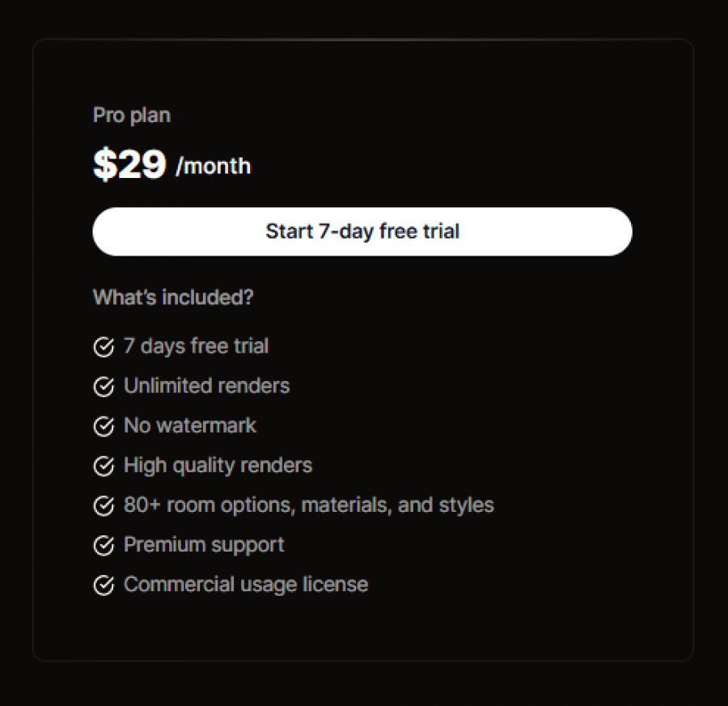Click the "Pro plan" plan name label
Image resolution: width=728 pixels, height=706 pixels.
click(x=131, y=115)
